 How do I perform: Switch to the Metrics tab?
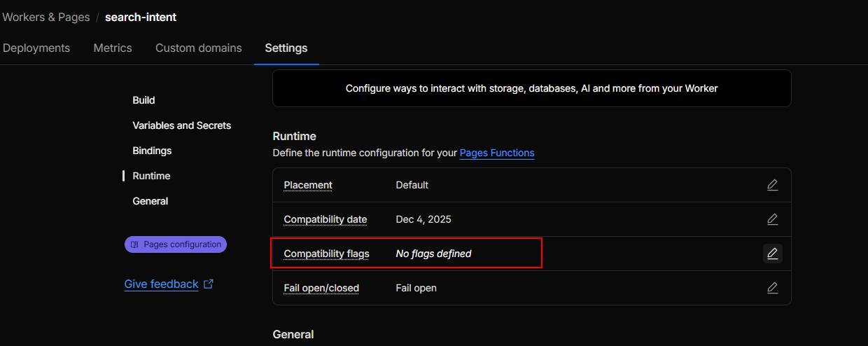tap(113, 48)
